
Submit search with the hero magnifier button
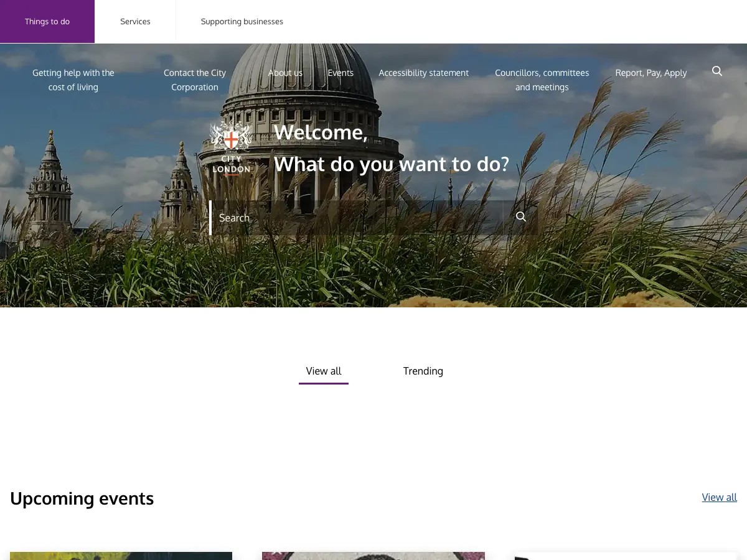click(x=521, y=217)
